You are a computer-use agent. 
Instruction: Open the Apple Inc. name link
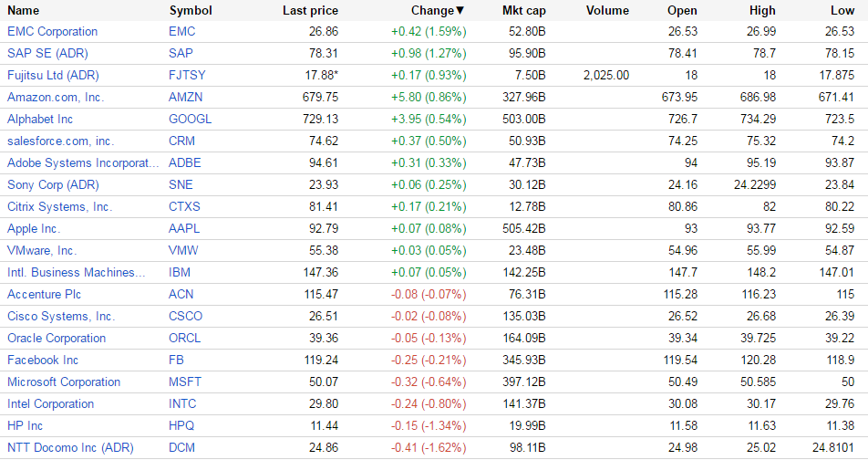(34, 229)
